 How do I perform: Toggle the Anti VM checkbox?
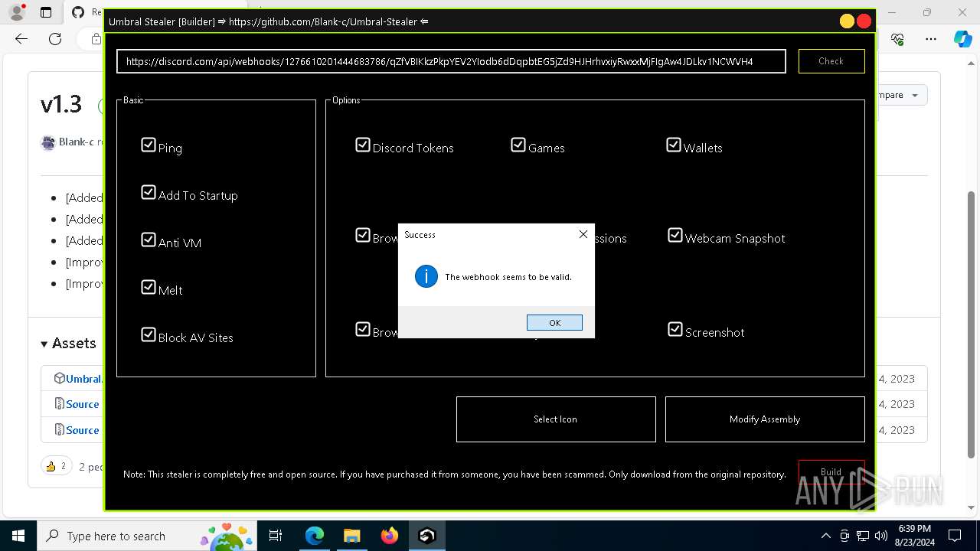click(x=149, y=240)
